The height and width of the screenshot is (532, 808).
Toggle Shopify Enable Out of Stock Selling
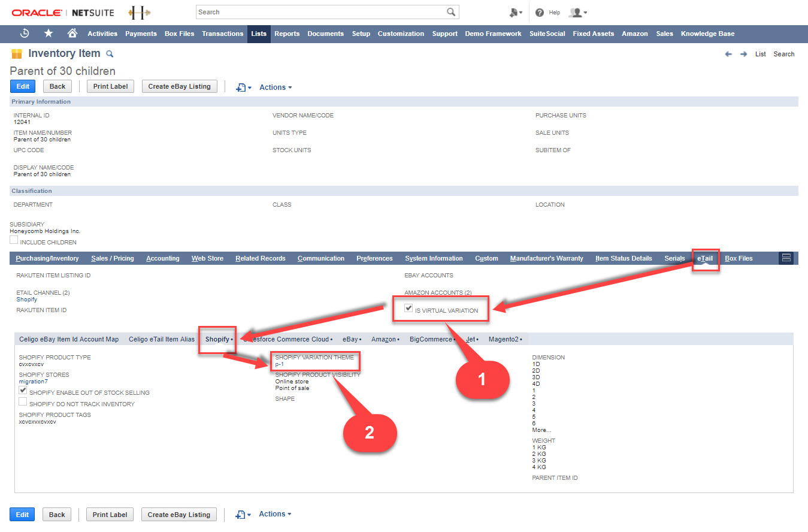point(23,390)
